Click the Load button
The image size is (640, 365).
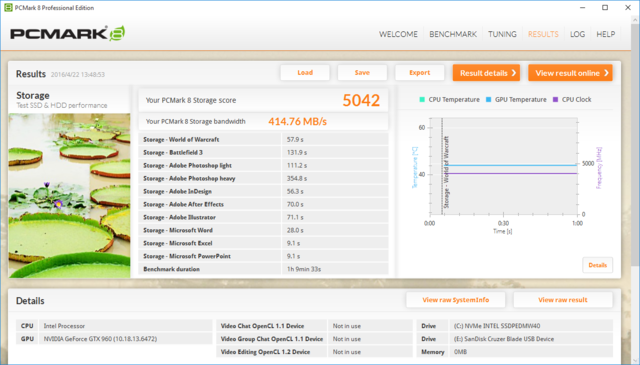305,73
